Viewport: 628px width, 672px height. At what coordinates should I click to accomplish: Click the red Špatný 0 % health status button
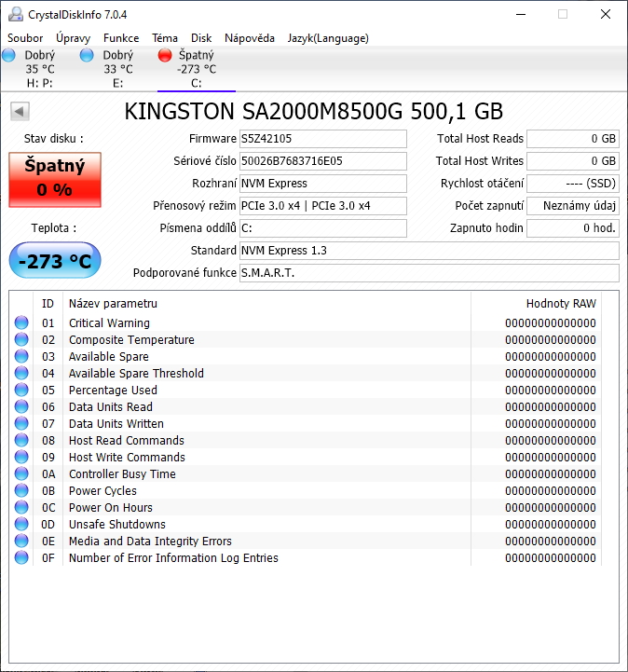pos(55,180)
